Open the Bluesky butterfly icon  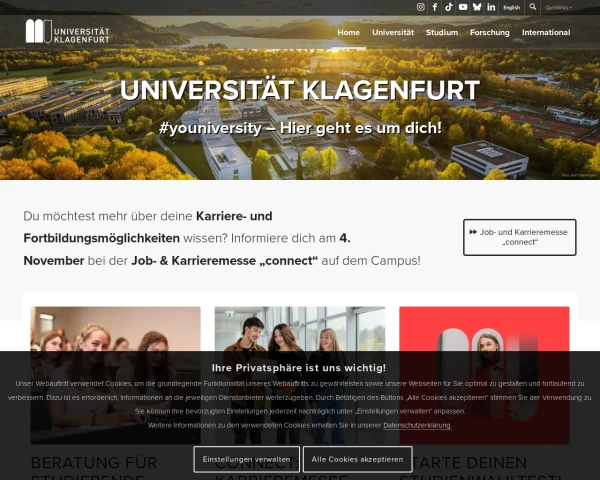click(477, 7)
